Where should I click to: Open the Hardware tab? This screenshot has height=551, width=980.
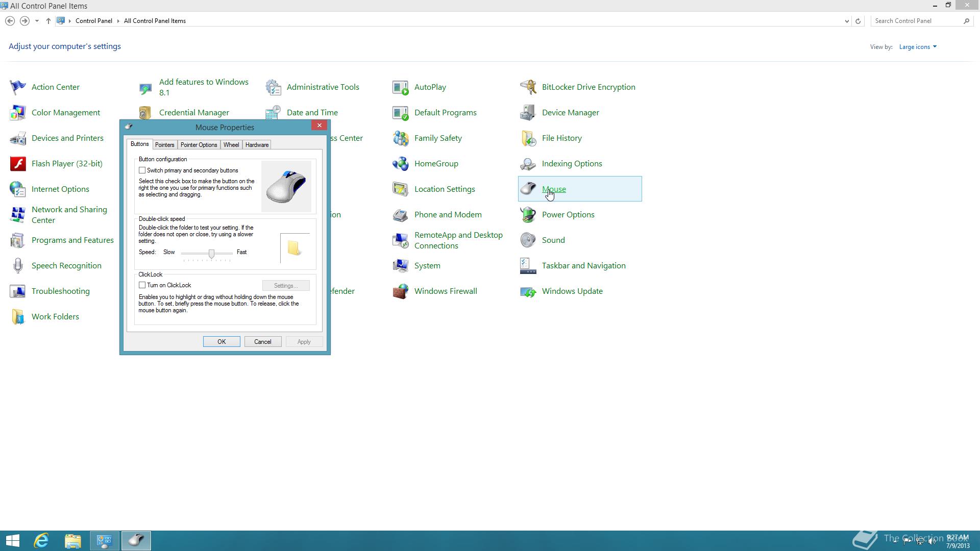pos(257,145)
